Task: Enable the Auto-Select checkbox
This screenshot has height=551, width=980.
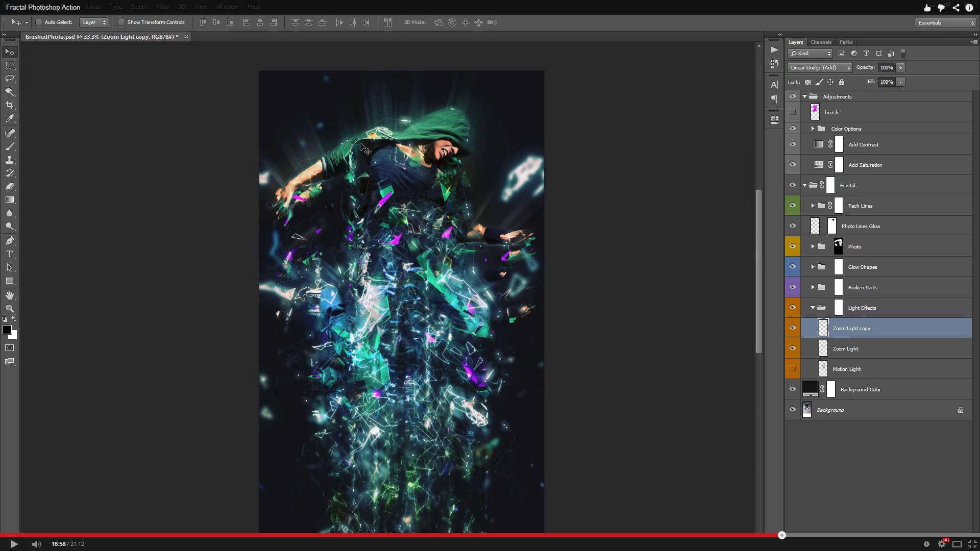Action: (x=39, y=22)
